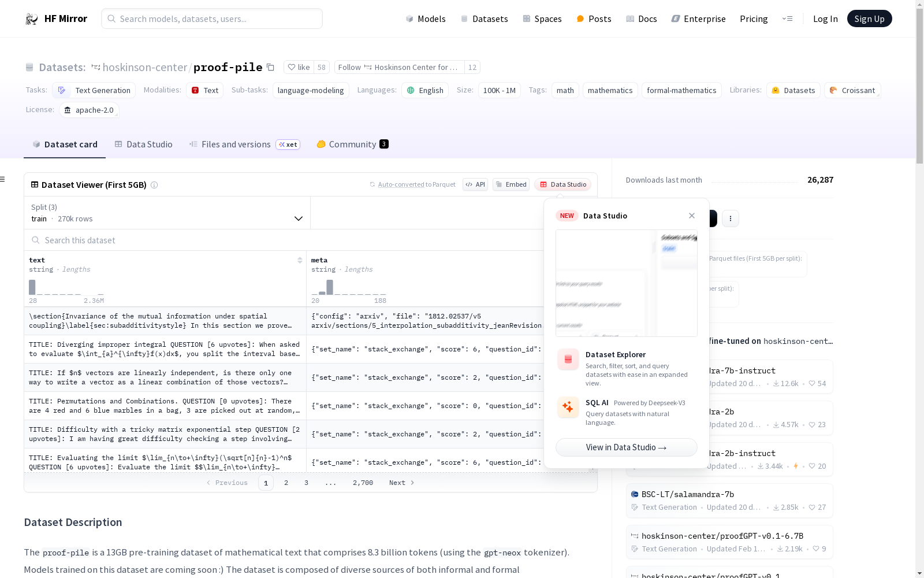
Task: Open Docs in the top navigation
Action: [642, 18]
